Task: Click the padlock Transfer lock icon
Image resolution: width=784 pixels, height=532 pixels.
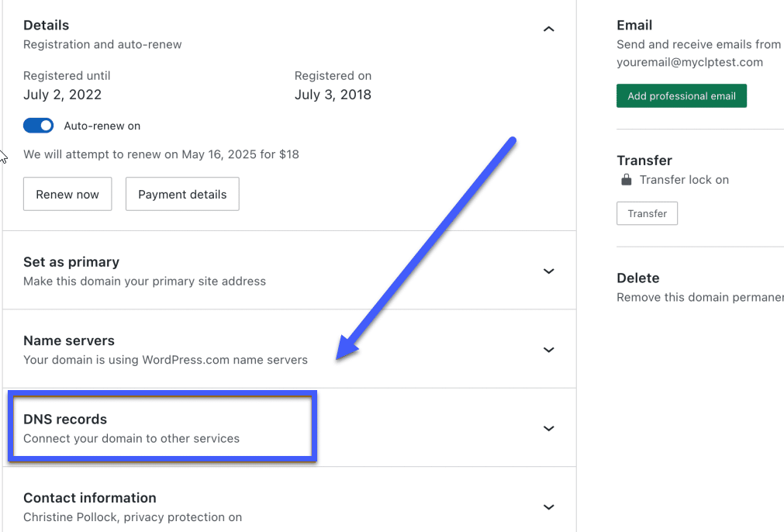Action: click(626, 180)
